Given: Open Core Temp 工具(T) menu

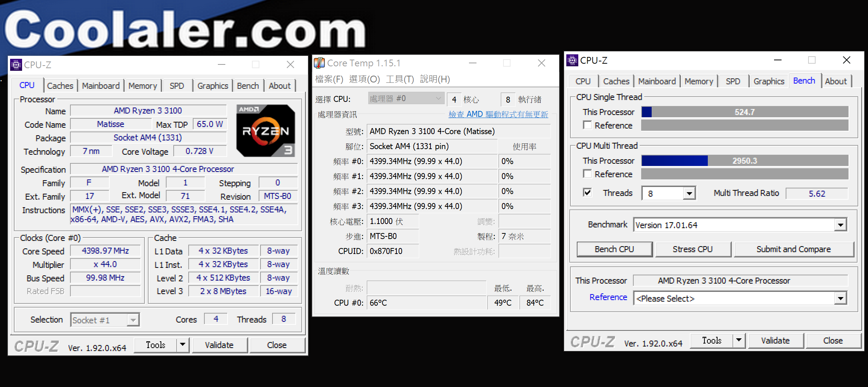Looking at the screenshot, I should 400,79.
